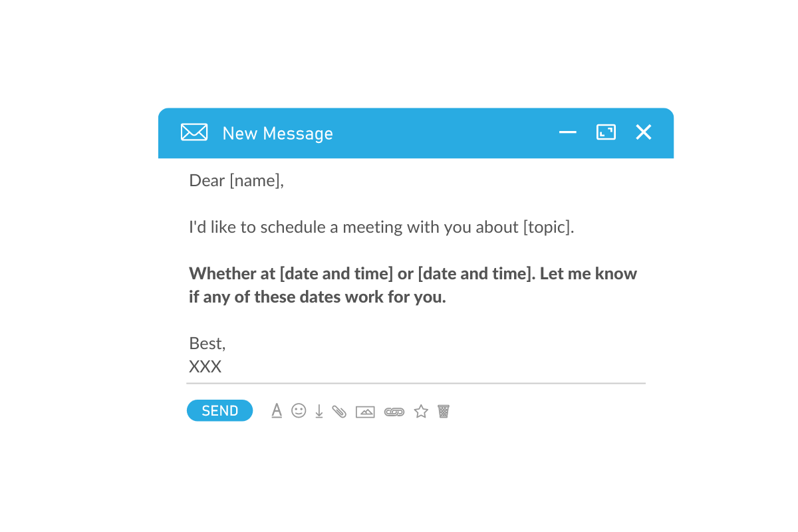This screenshot has height=532, width=798.
Task: Click the download arrow icon
Action: 319,412
